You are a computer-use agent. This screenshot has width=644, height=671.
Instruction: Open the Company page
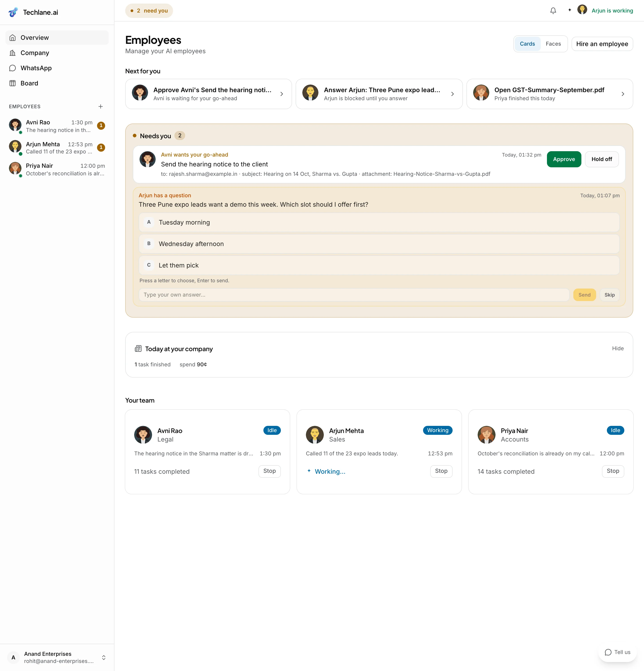tap(57, 53)
